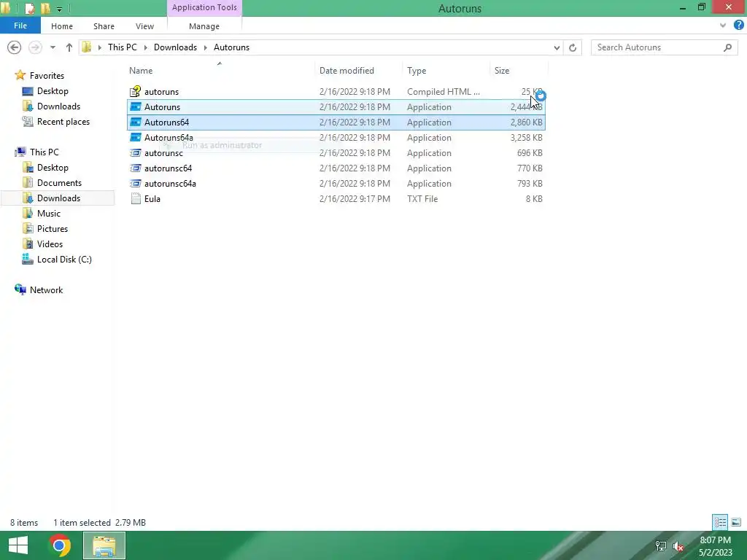Click the Back navigation arrow
Image resolution: width=747 pixels, height=560 pixels.
[x=15, y=47]
